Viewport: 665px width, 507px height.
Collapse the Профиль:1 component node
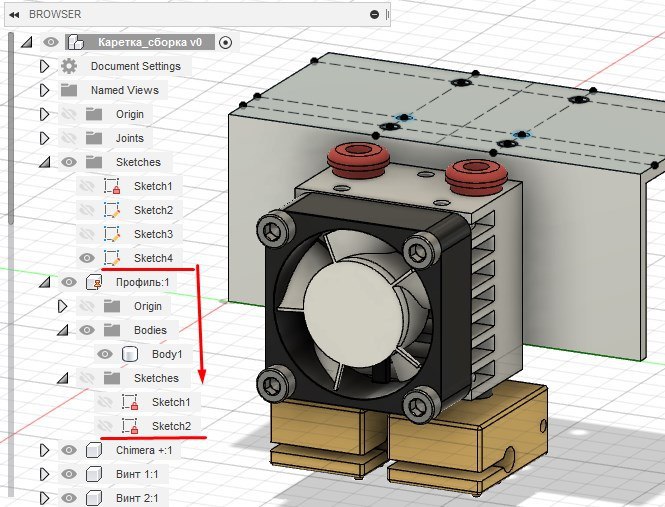[45, 282]
